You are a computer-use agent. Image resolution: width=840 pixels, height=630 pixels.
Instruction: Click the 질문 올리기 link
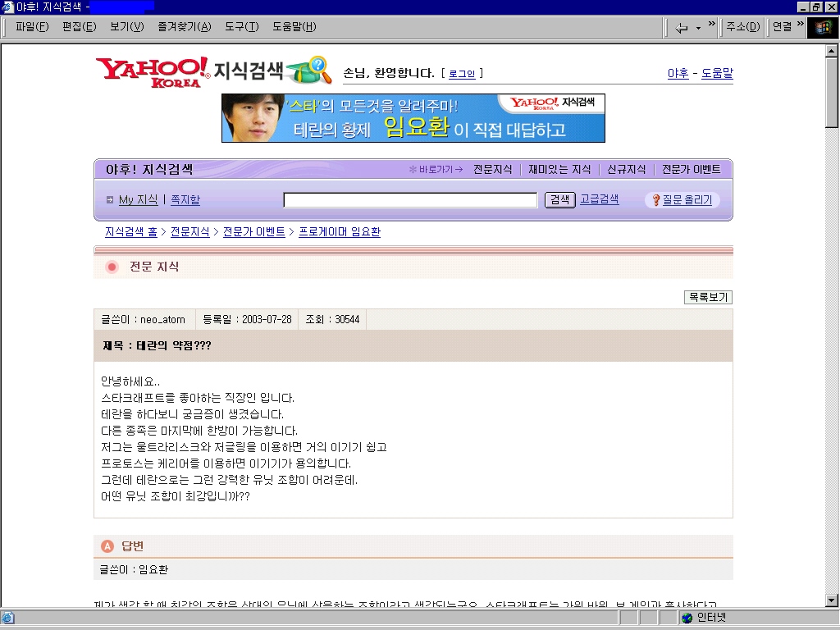[687, 200]
